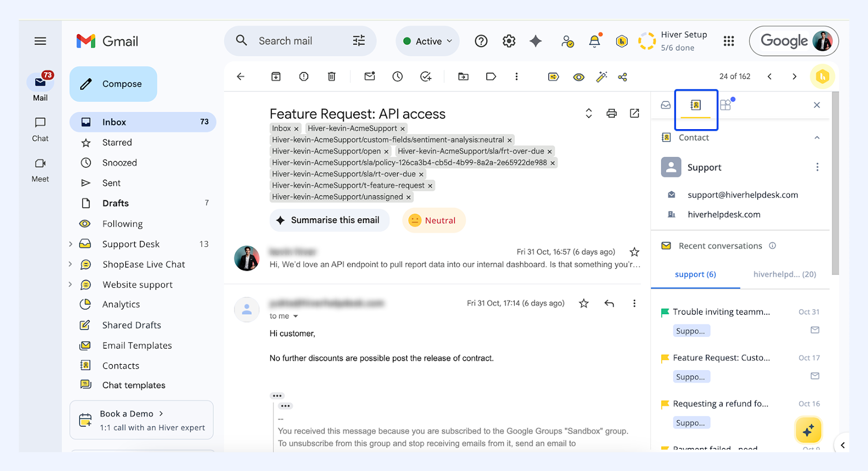Viewport: 868px width, 471px height.
Task: Show search options filter icon
Action: [359, 41]
